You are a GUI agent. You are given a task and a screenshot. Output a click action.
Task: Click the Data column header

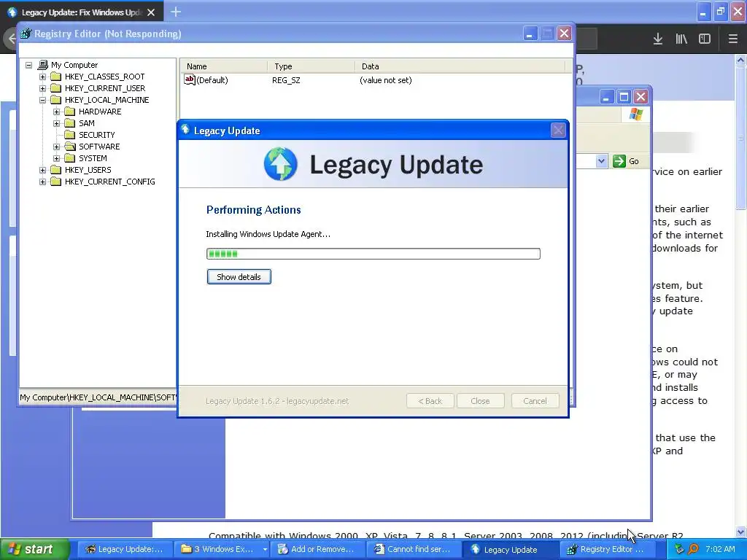(x=460, y=66)
